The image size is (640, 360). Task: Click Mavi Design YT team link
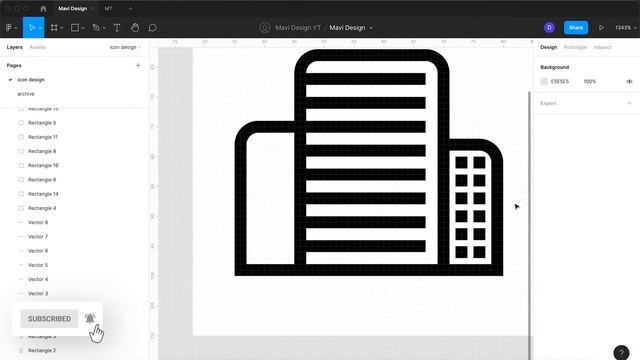[x=298, y=28]
